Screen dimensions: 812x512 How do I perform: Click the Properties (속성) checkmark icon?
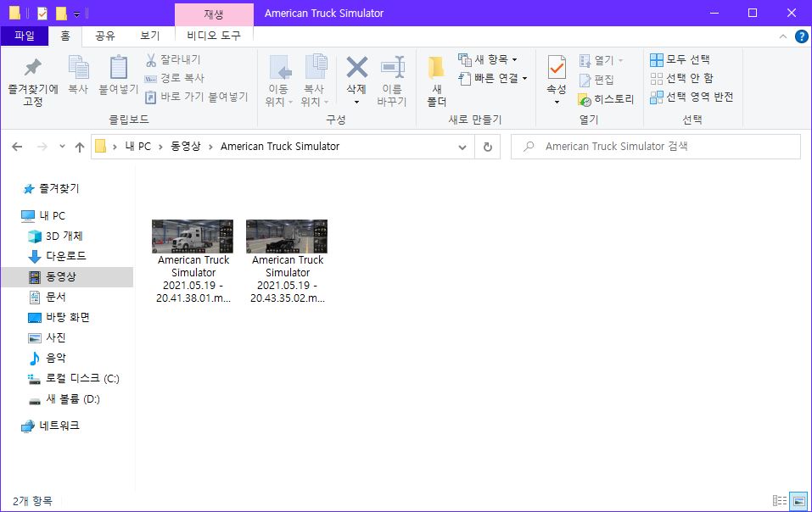tap(557, 68)
